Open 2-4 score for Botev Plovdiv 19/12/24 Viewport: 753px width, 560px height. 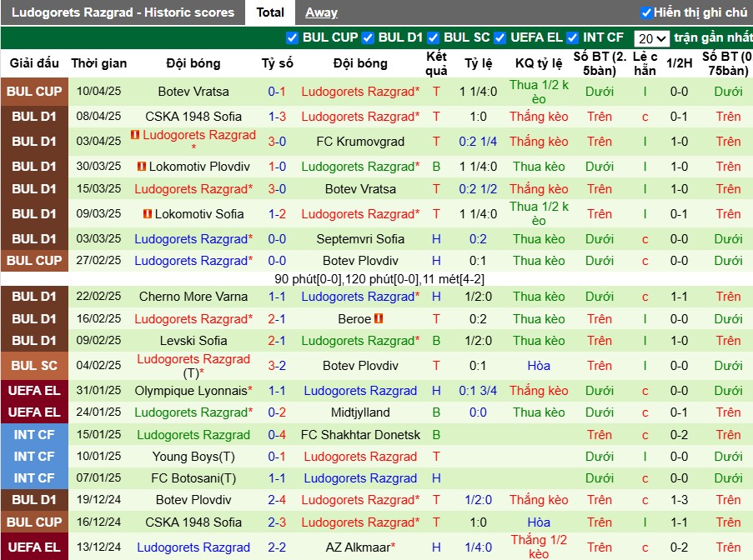pyautogui.click(x=277, y=500)
